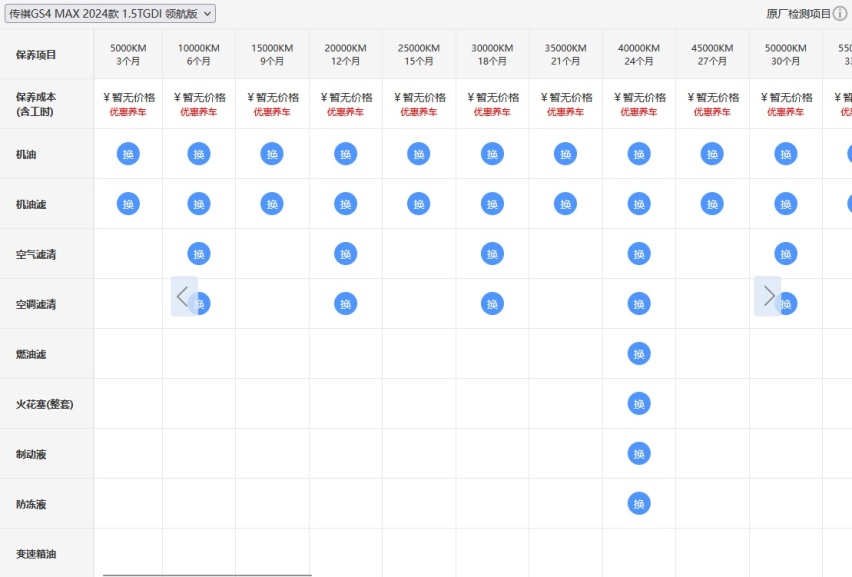Click 空调滤清 换 icon at 30000KM
The height and width of the screenshot is (577, 852).
click(x=492, y=304)
